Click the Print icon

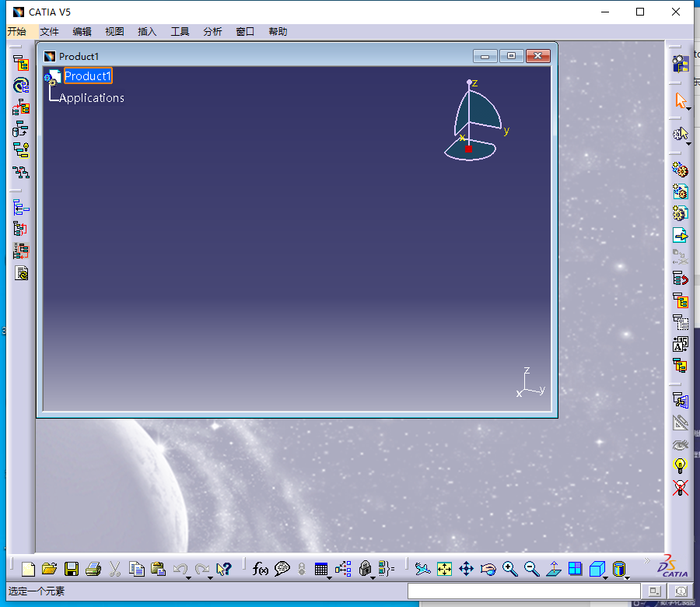point(93,569)
